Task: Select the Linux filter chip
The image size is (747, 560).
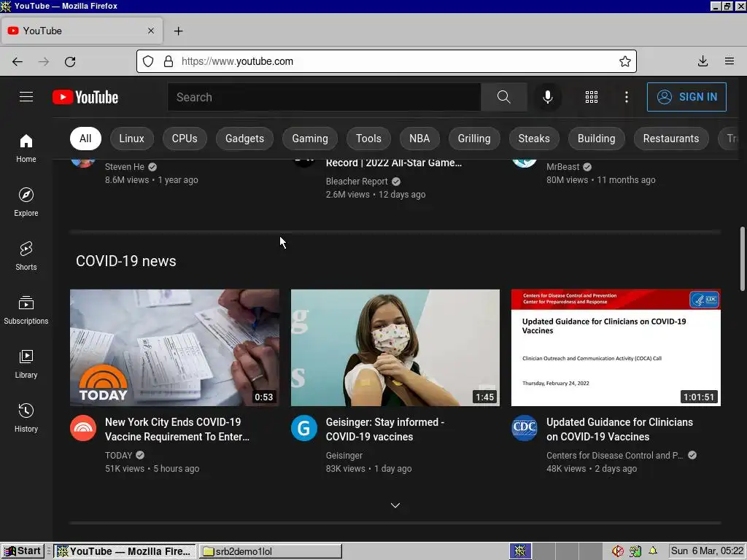Action: 131,139
